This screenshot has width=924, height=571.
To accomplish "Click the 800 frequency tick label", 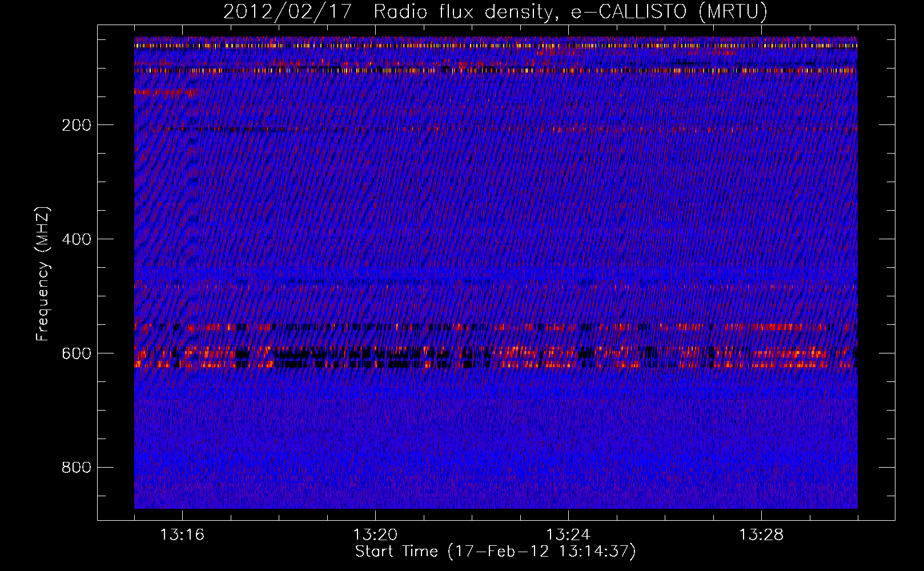I will [77, 468].
